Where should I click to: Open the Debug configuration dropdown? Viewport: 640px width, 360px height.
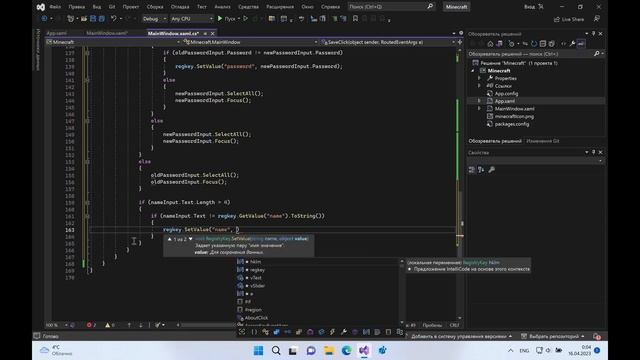(154, 19)
